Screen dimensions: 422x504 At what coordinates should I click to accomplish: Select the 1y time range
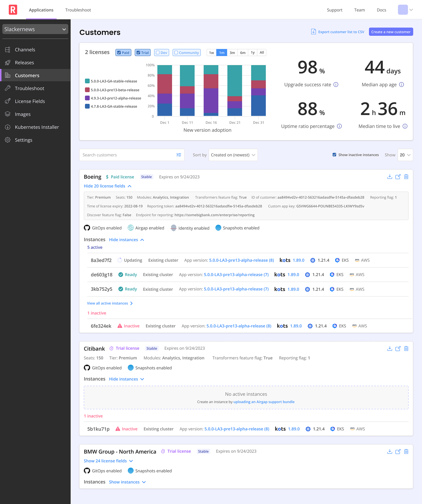coord(253,53)
